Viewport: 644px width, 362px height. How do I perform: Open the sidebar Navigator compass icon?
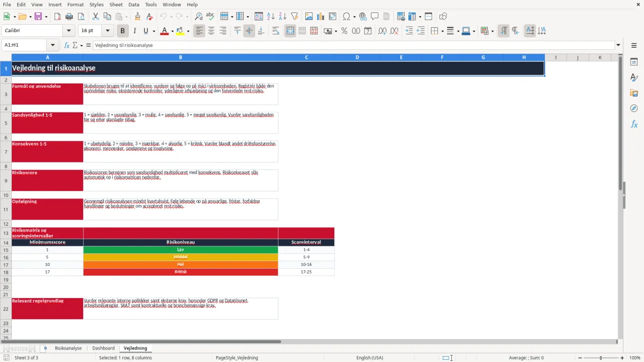(x=634, y=108)
